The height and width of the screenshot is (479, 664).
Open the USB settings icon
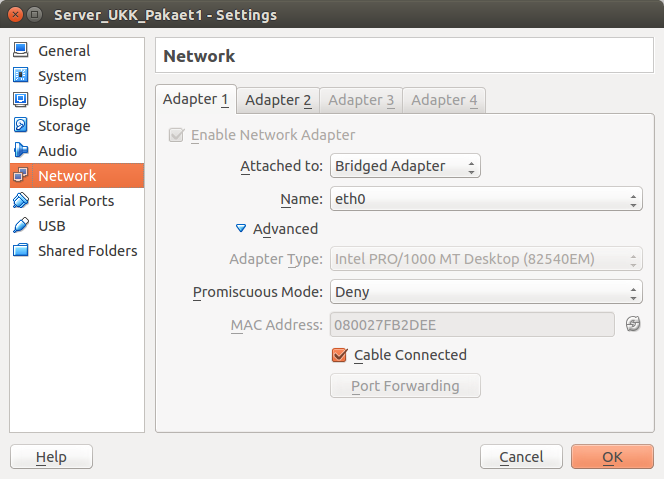[x=20, y=226]
